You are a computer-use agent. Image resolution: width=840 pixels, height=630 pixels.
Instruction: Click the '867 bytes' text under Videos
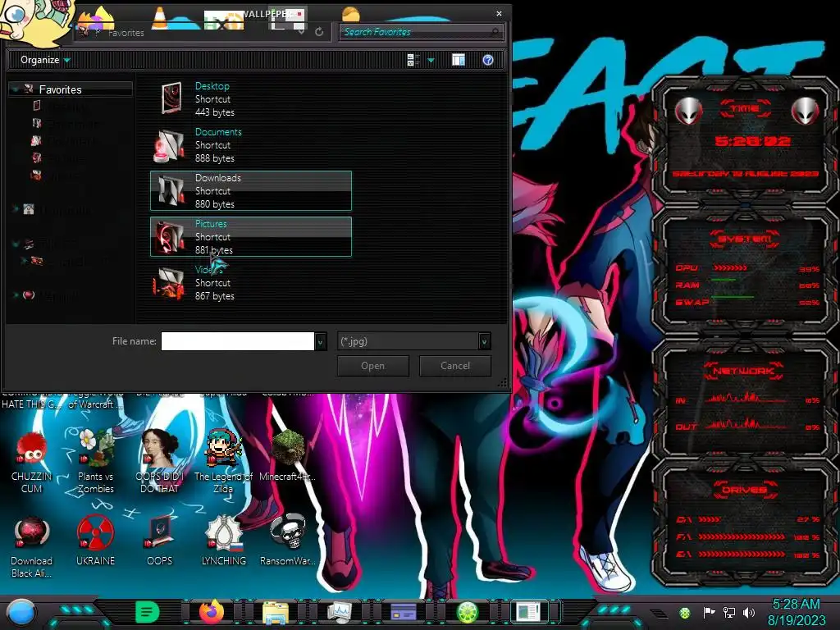(x=214, y=296)
